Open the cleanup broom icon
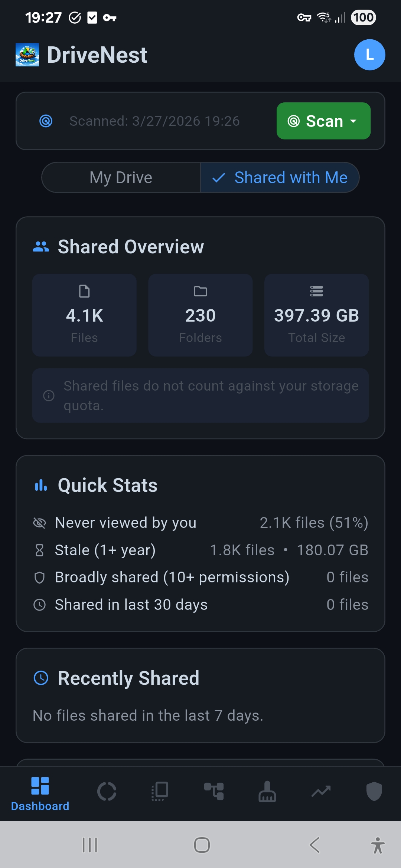 click(267, 792)
